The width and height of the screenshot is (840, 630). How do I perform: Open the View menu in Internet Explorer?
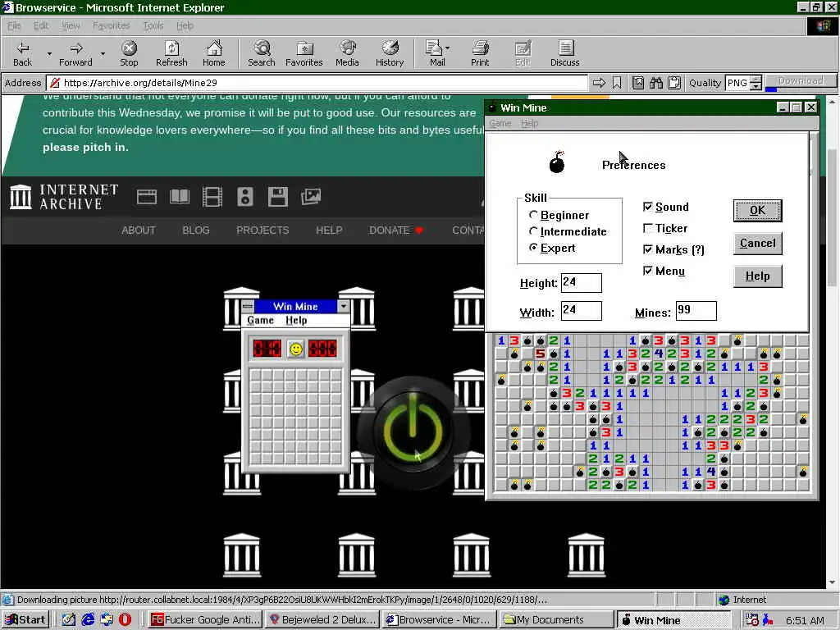click(x=71, y=25)
